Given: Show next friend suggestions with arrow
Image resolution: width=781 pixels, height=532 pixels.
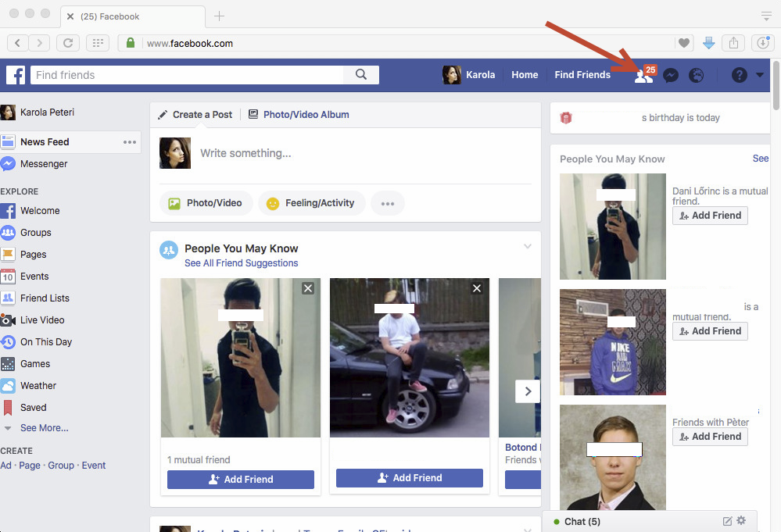Looking at the screenshot, I should pyautogui.click(x=528, y=391).
